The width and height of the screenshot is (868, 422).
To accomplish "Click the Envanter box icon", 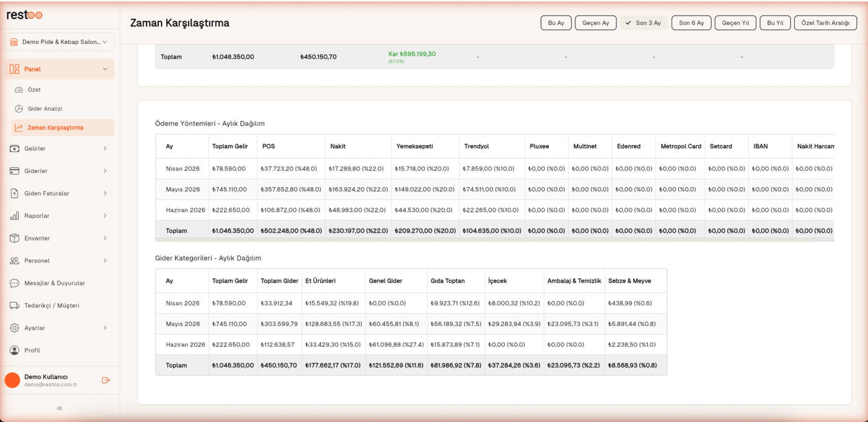I will 14,238.
